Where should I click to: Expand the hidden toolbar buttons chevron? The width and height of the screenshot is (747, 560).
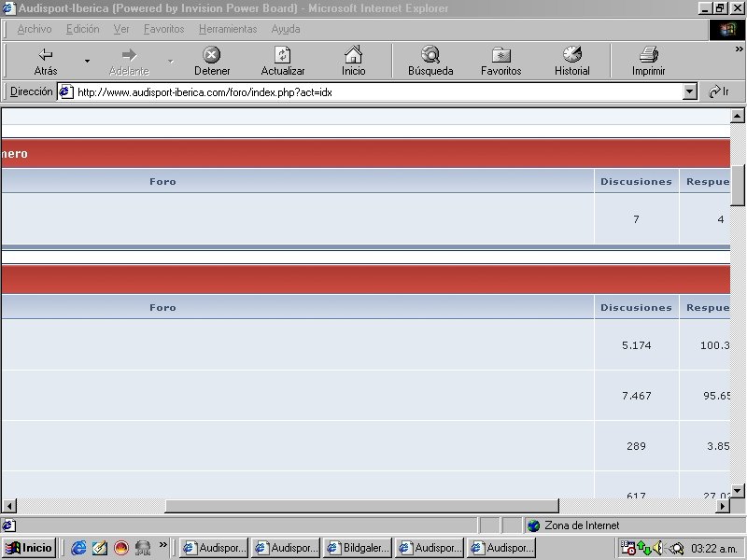pyautogui.click(x=739, y=49)
